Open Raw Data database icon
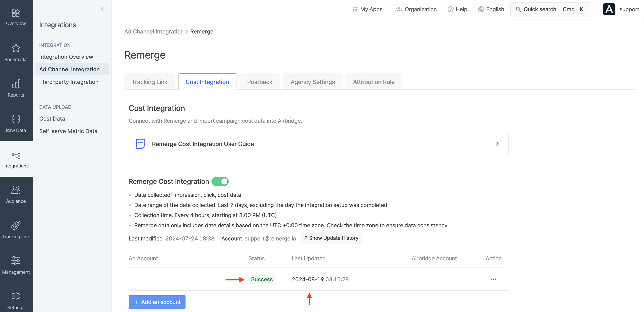Image resolution: width=644 pixels, height=312 pixels. tap(16, 119)
